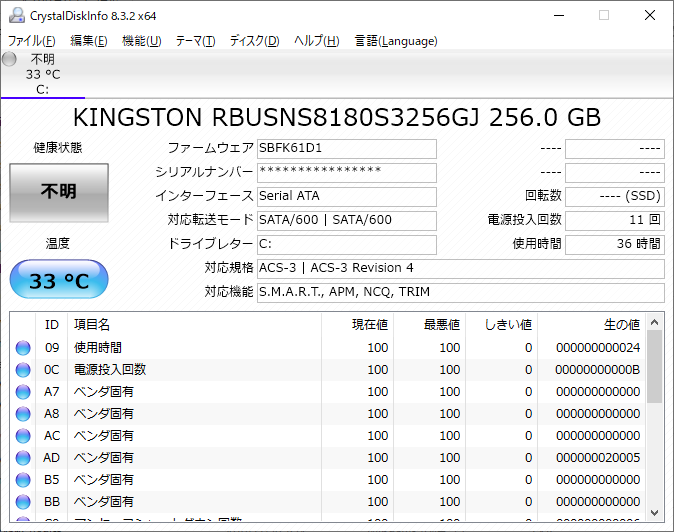Click the 現在値 column header
674x532 pixels.
pyautogui.click(x=357, y=324)
